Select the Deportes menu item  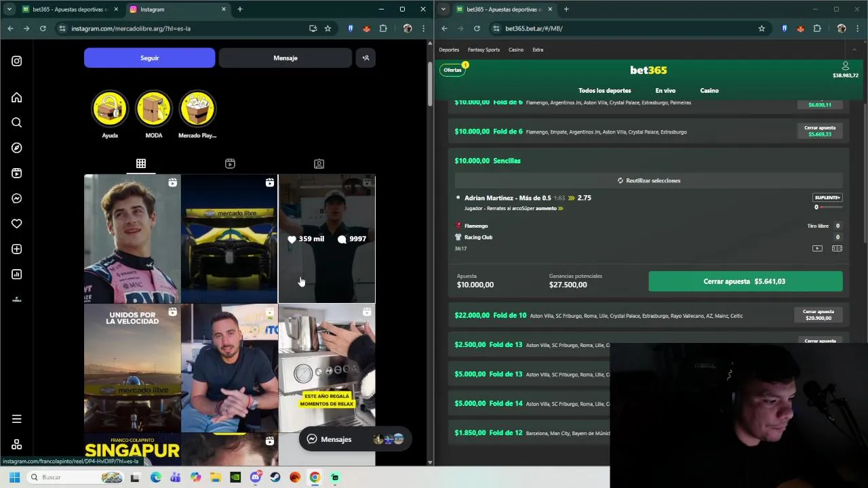(449, 49)
